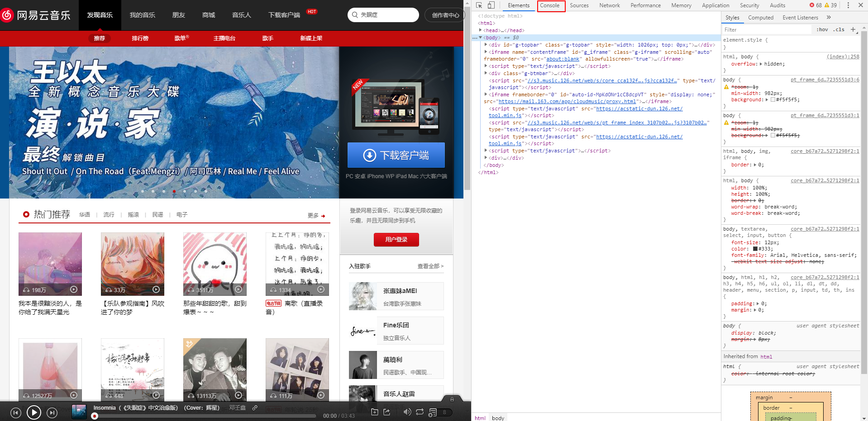The image size is (868, 421).
Task: Toggle the loop playback mode
Action: point(420,412)
